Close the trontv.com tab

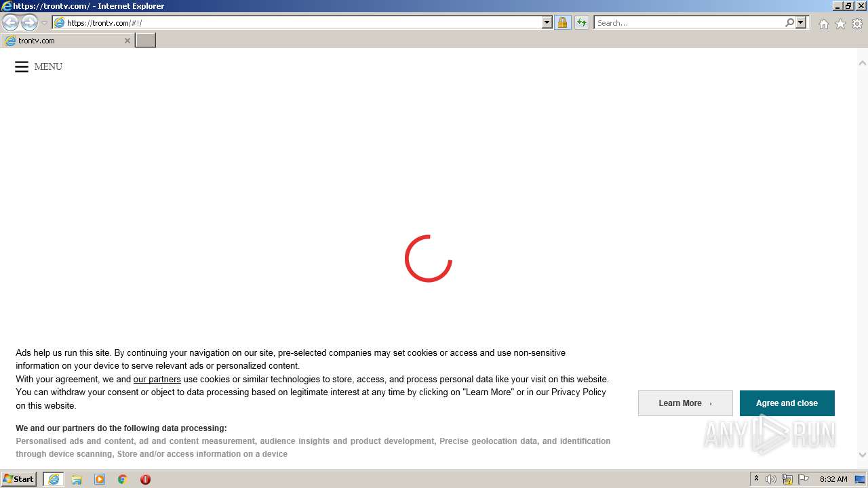click(127, 41)
